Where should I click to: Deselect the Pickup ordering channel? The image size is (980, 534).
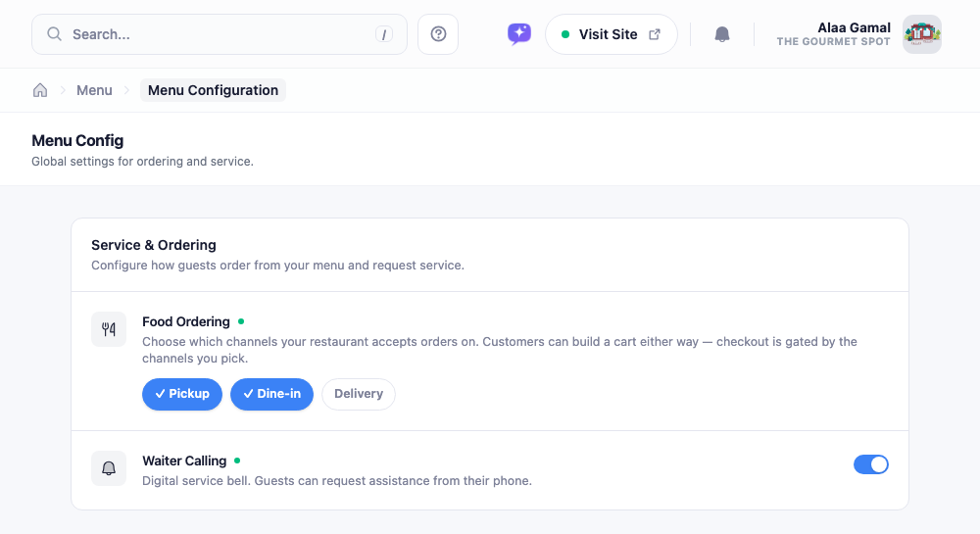click(x=182, y=394)
